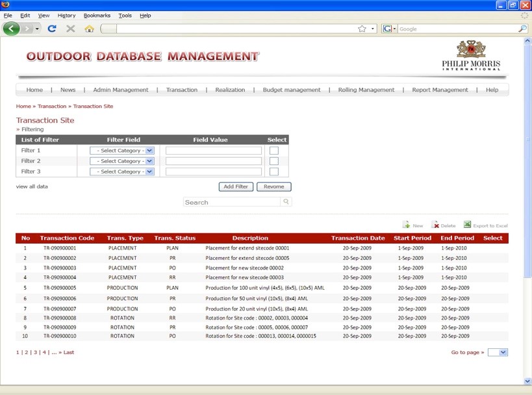Enable the Filter 2 select checkbox
The width and height of the screenshot is (532, 395).
tap(274, 161)
